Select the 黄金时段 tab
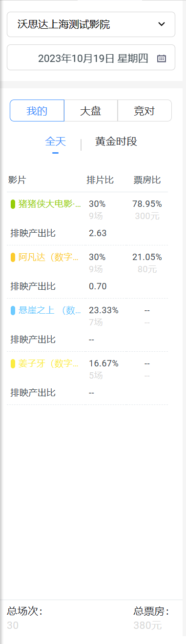Screen dimensions: 186x644 tap(116, 141)
